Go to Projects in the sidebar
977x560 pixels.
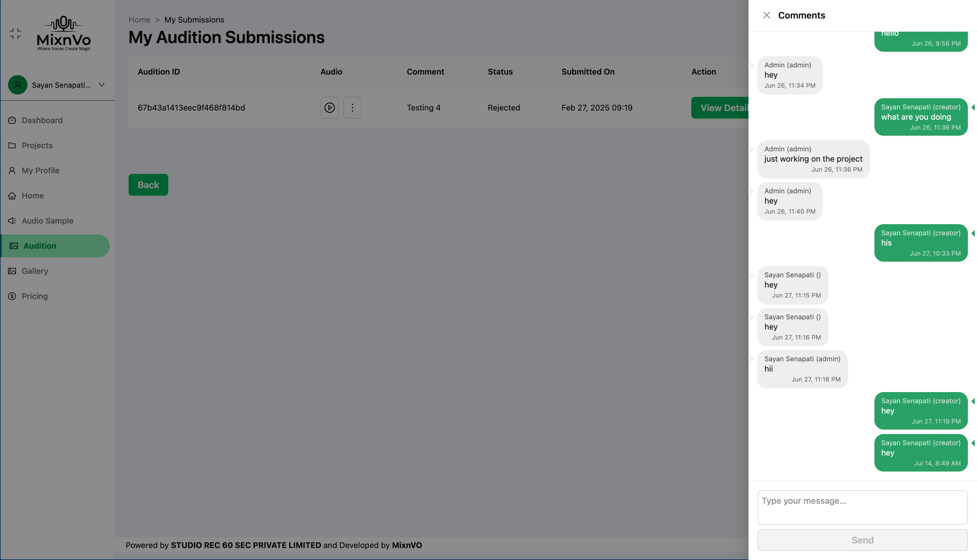tap(37, 145)
